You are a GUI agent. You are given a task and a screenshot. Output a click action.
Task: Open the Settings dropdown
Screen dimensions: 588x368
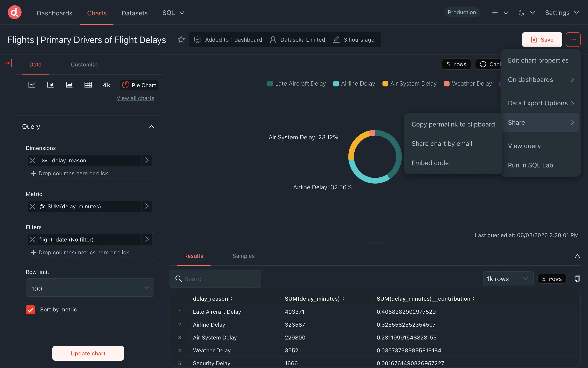point(562,13)
